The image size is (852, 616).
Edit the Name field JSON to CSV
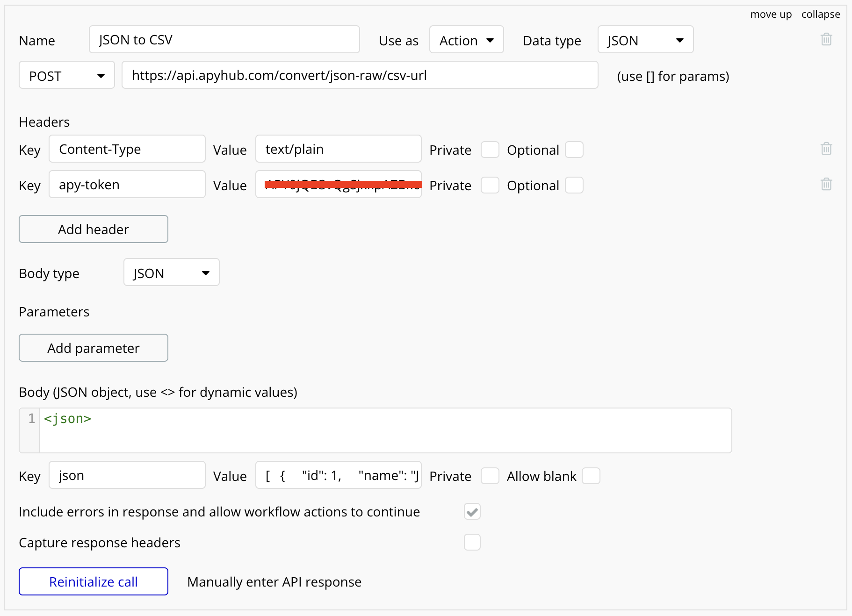224,40
